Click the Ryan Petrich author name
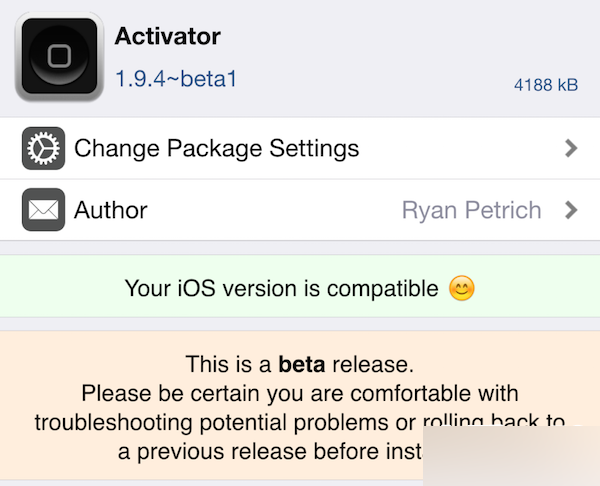Screen dimensions: 600x486 click(x=471, y=210)
